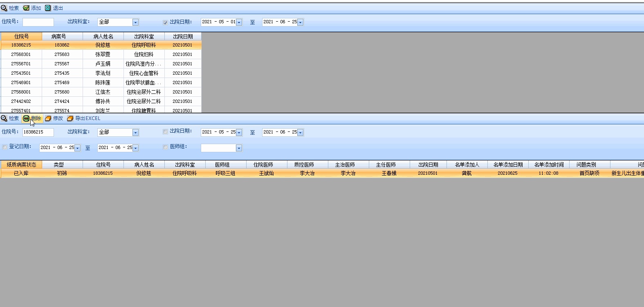Screen dimensions: 644x307
Task: Click the 删除 delete button
Action: coord(32,118)
